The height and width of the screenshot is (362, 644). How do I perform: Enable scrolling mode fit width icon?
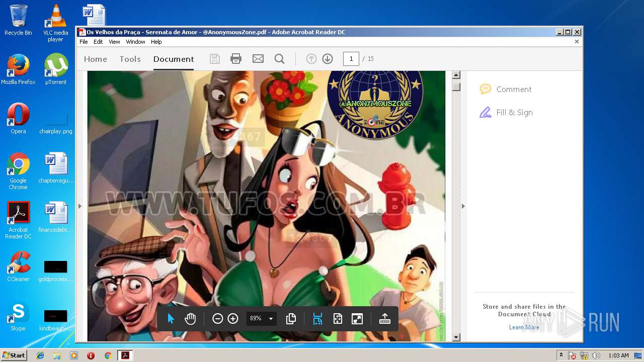317,319
